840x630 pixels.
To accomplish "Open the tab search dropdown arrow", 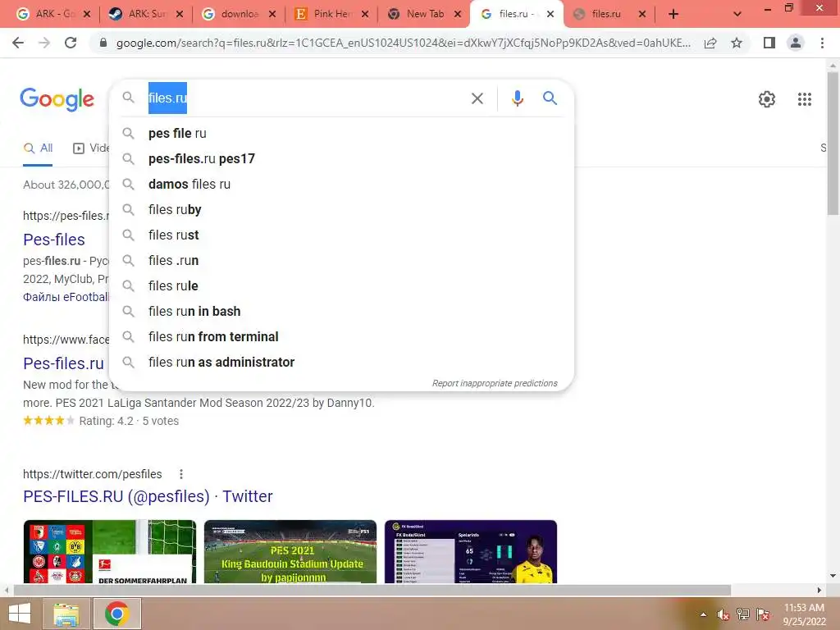I will [737, 15].
